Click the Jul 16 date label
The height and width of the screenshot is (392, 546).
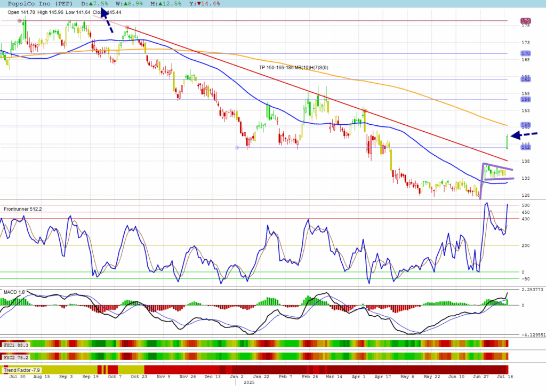505,377
